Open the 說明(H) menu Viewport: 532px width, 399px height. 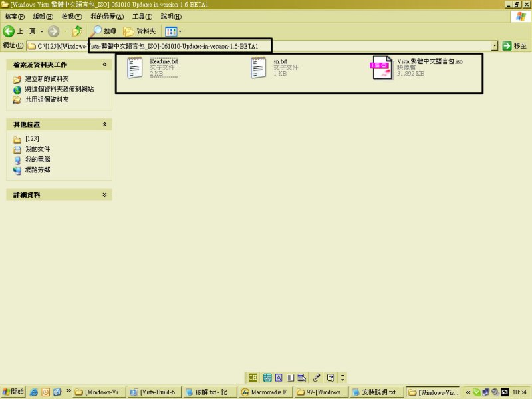171,17
